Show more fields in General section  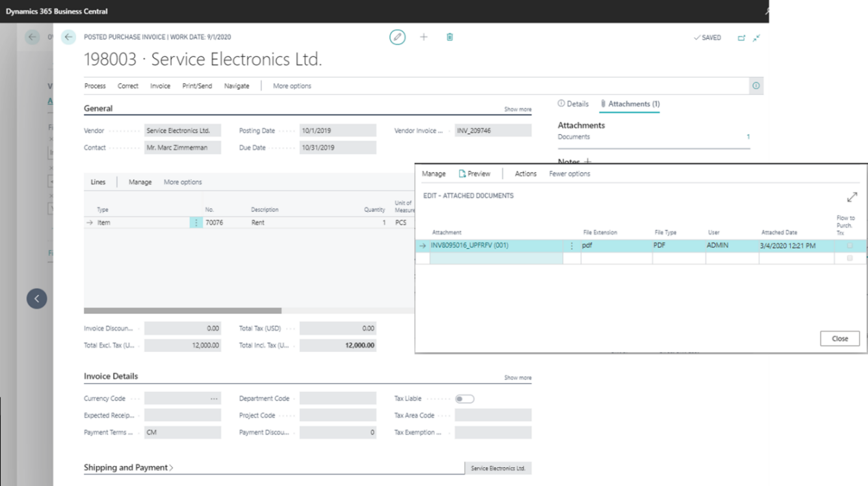(518, 109)
